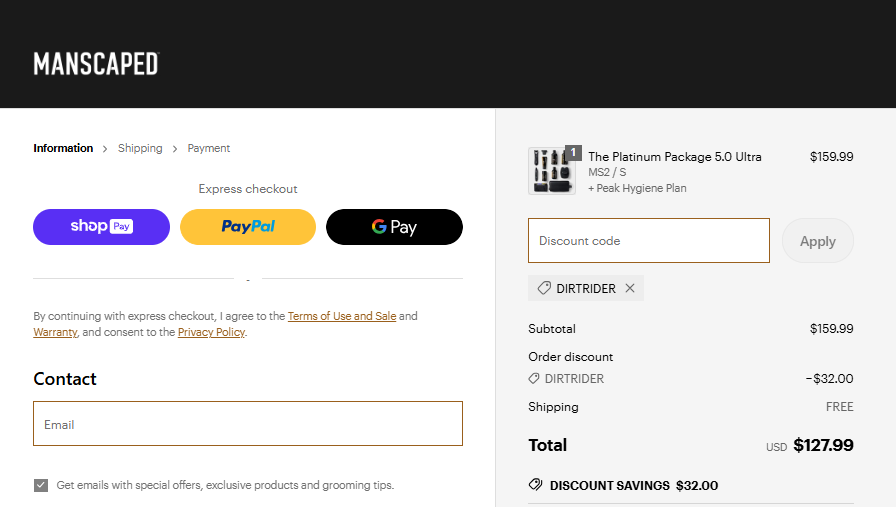Open the Terms of Use and Sale link
896x507 pixels.
342,316
